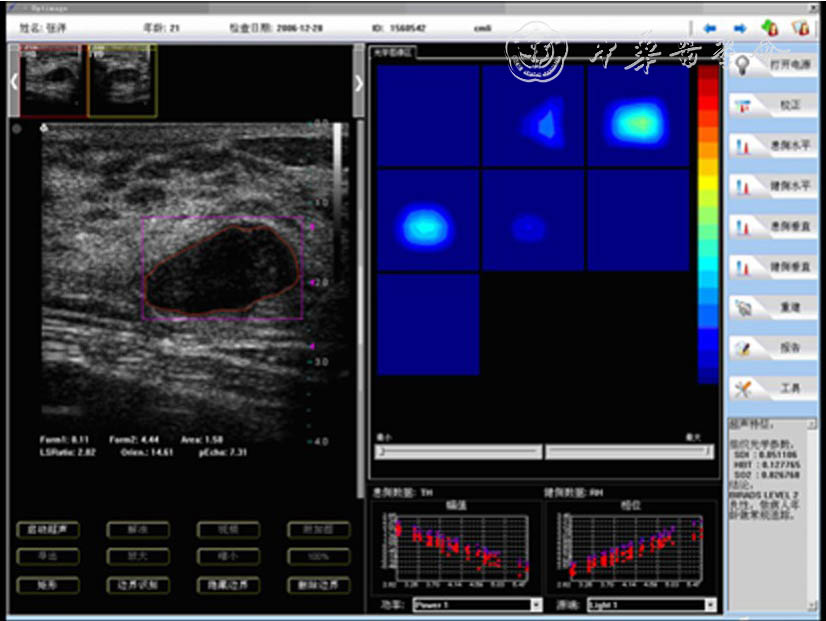Click the 边界识别 button

coord(138,584)
